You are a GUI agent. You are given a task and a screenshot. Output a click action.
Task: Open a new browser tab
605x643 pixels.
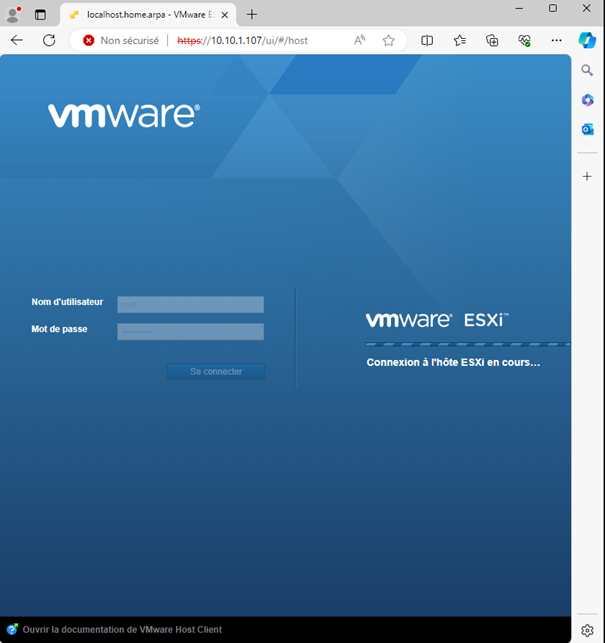tap(252, 14)
